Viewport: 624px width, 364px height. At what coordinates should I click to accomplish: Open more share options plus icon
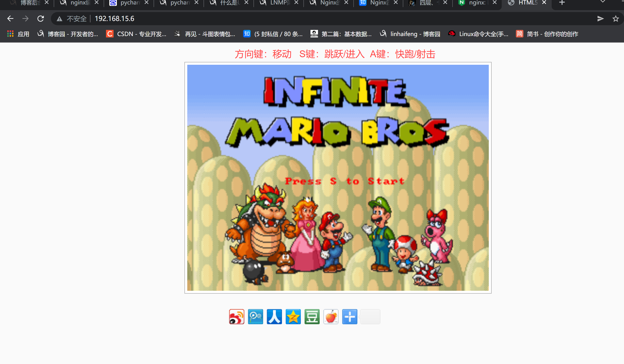350,316
